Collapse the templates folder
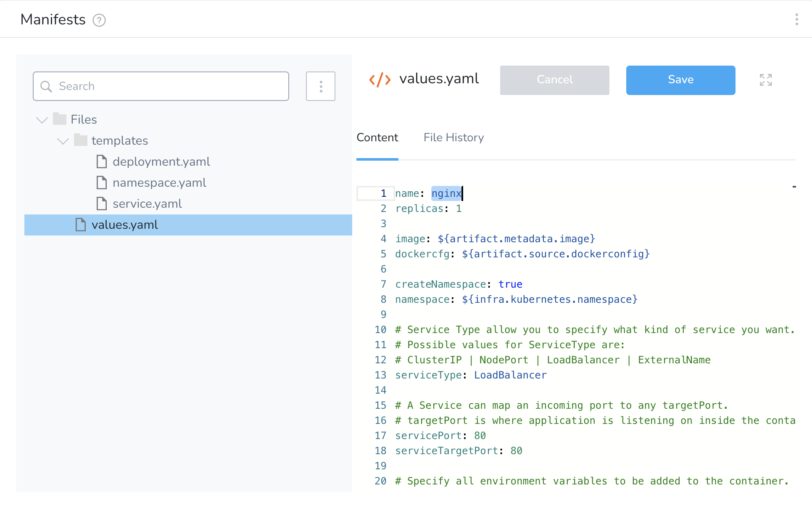The image size is (812, 508). click(x=62, y=141)
